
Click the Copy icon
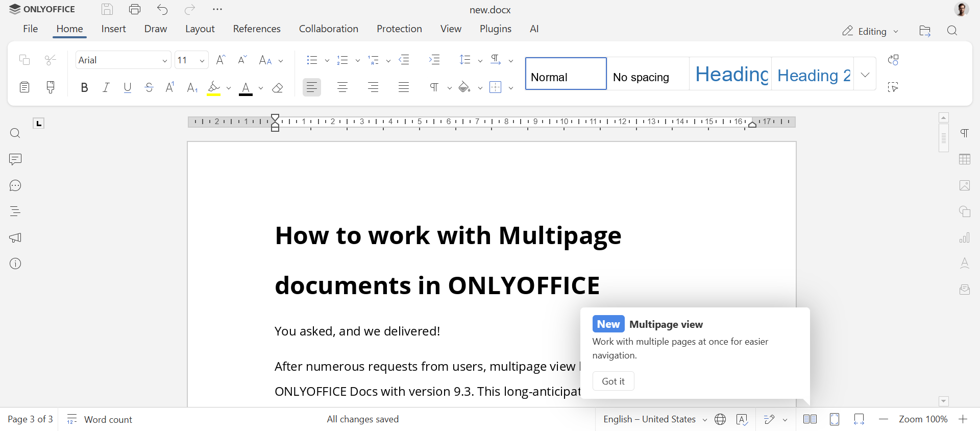pyautogui.click(x=24, y=60)
